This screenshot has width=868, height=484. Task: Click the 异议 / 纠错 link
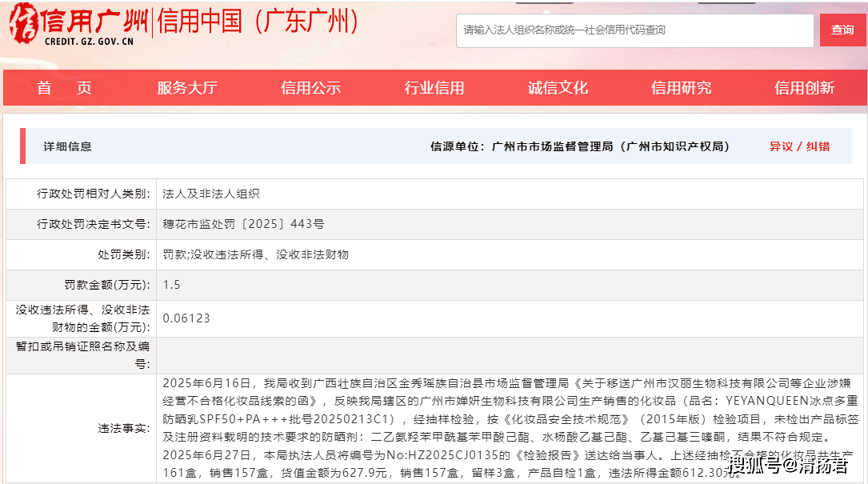pos(799,146)
